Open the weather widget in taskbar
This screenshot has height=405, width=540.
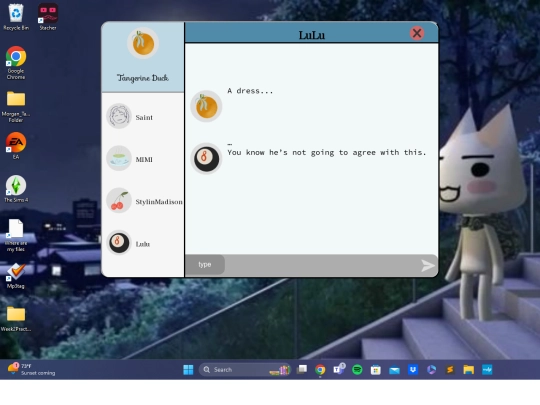point(31,369)
